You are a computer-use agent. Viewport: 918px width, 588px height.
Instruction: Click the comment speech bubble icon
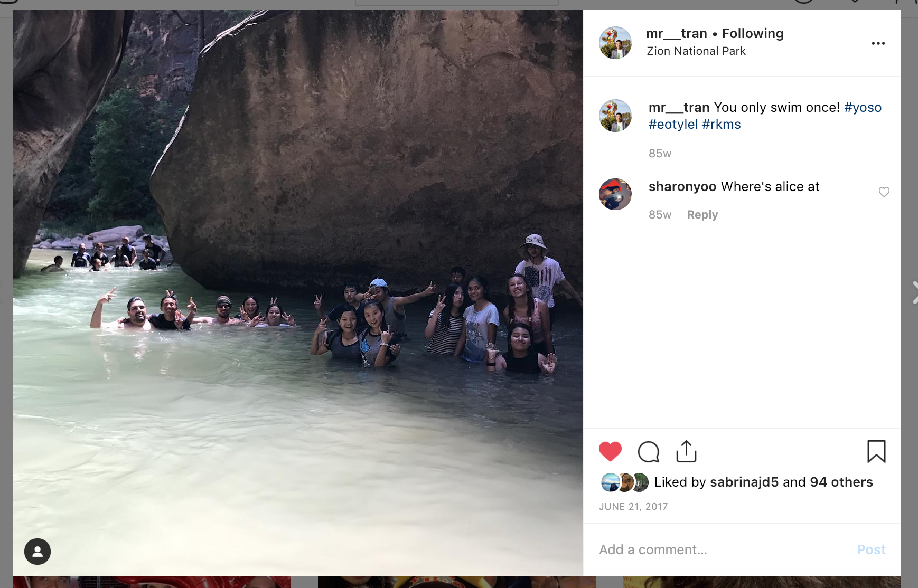point(648,452)
